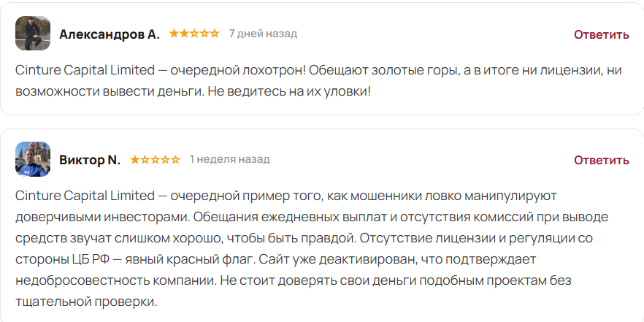The width and height of the screenshot is (644, 322).
Task: Click the second filled star of Александров A.'s rating
Action: [x=185, y=34]
